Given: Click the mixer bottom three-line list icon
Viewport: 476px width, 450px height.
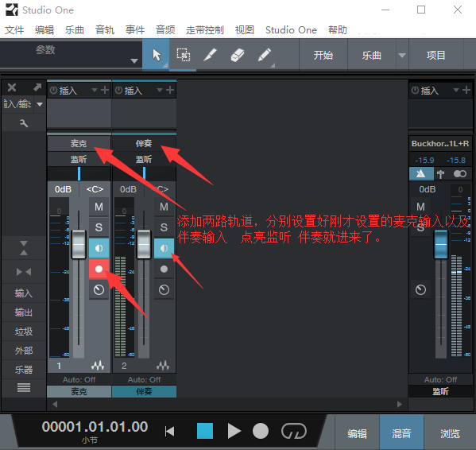Looking at the screenshot, I should [x=24, y=388].
